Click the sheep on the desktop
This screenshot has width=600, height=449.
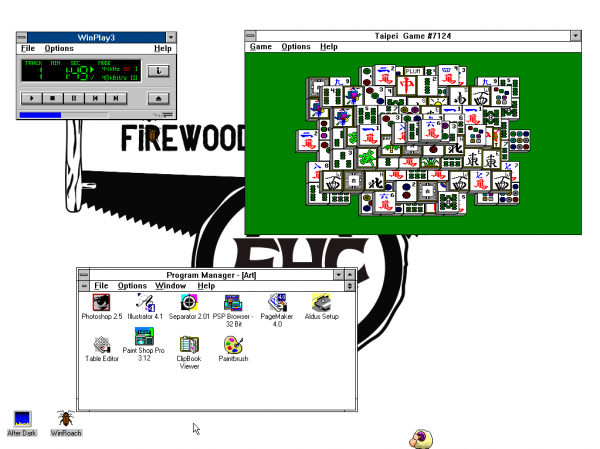[x=421, y=439]
